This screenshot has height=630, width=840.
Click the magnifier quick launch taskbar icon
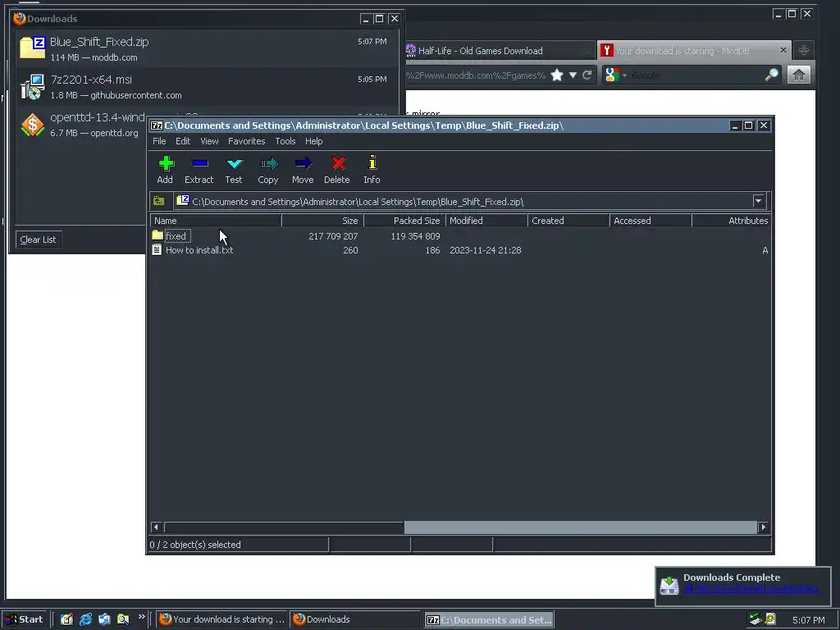tap(123, 619)
